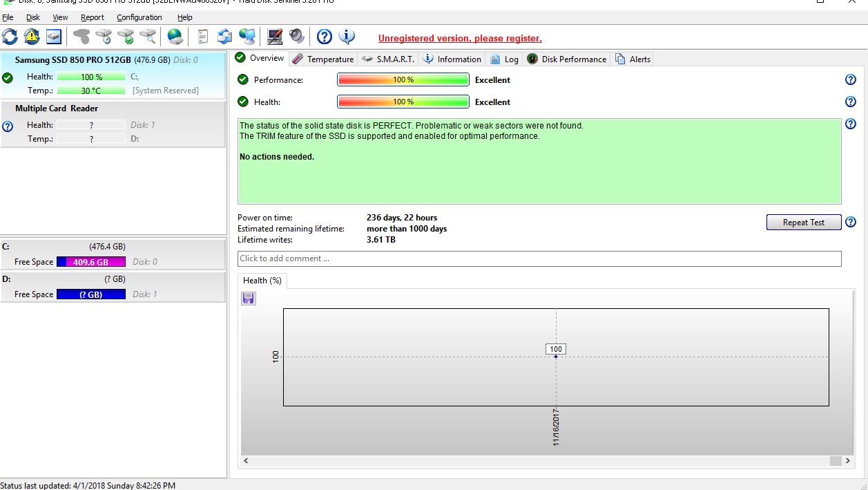Image resolution: width=868 pixels, height=490 pixels.
Task: Click the speaker sound toolbar icon
Action: tap(297, 37)
